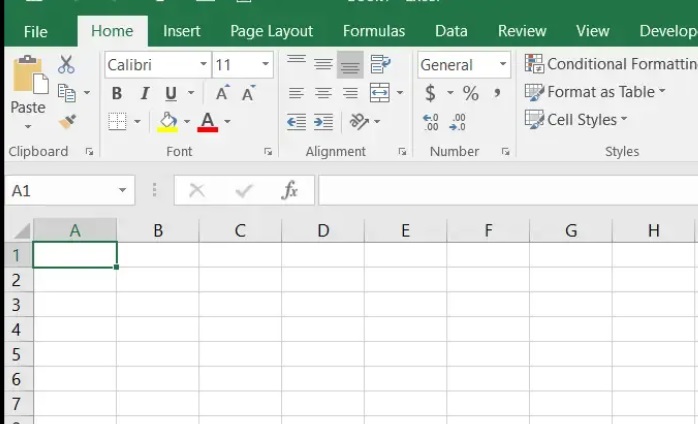
Task: Increase indent in Alignment group
Action: click(x=324, y=121)
